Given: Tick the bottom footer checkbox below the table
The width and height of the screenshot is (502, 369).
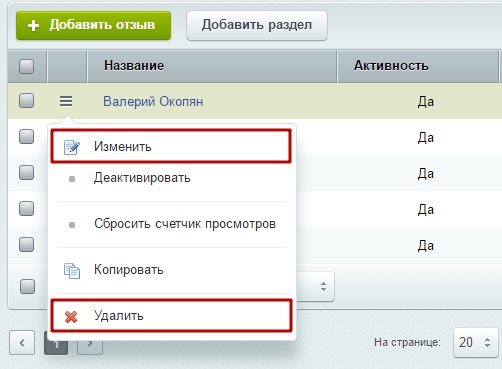Looking at the screenshot, I should [x=27, y=286].
